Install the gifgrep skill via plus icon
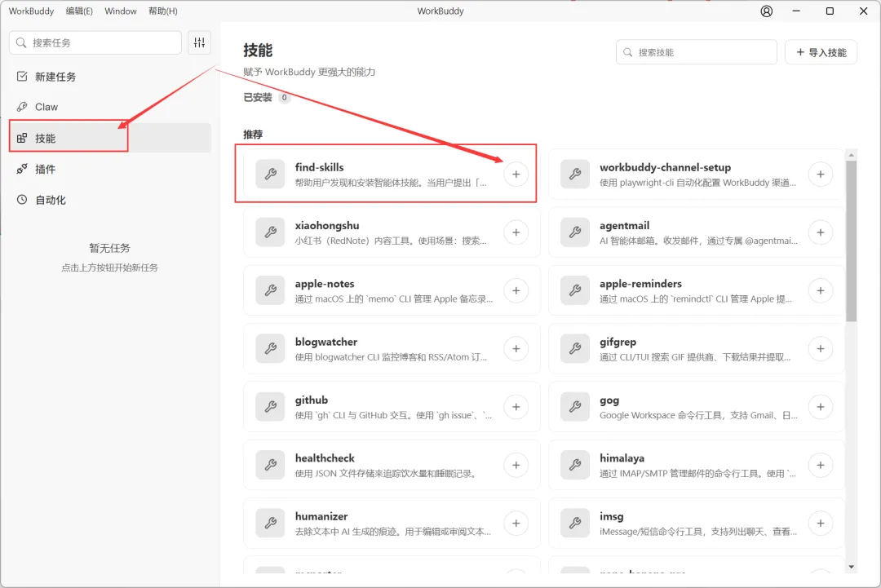The height and width of the screenshot is (588, 881). click(x=821, y=349)
